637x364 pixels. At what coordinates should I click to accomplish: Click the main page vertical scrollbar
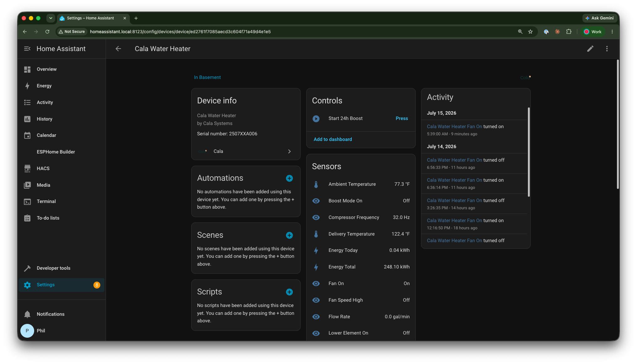pos(618,124)
